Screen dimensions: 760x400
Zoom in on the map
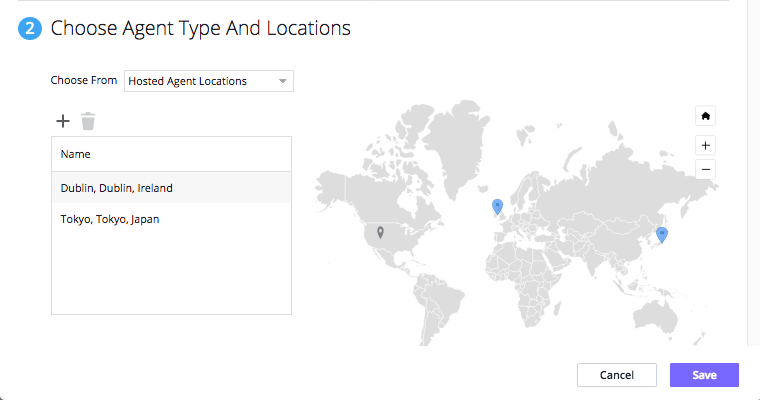(705, 145)
